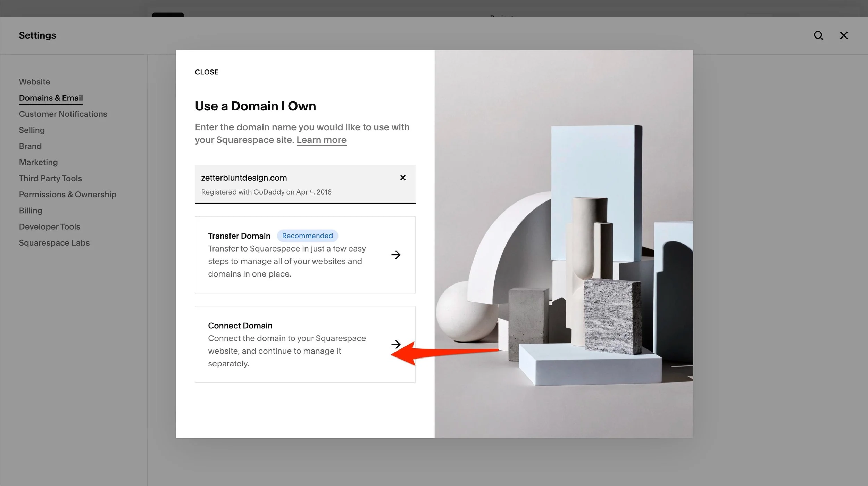Click the Transfer Domain arrow icon
The width and height of the screenshot is (868, 486).
pyautogui.click(x=396, y=255)
